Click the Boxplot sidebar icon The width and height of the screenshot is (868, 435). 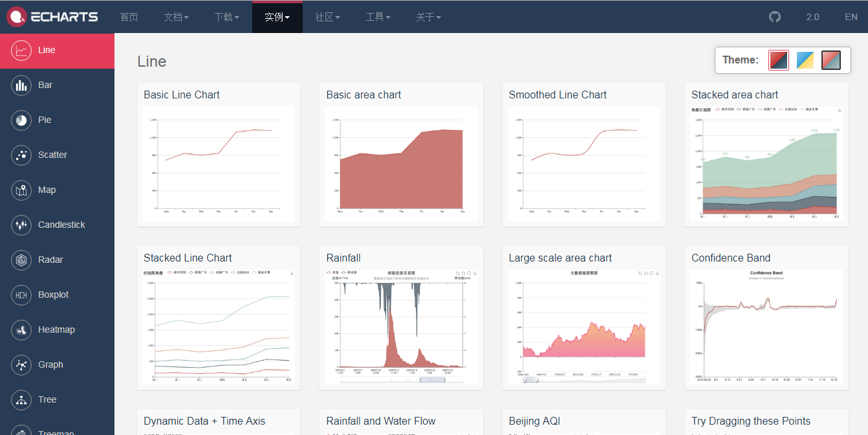tap(21, 295)
